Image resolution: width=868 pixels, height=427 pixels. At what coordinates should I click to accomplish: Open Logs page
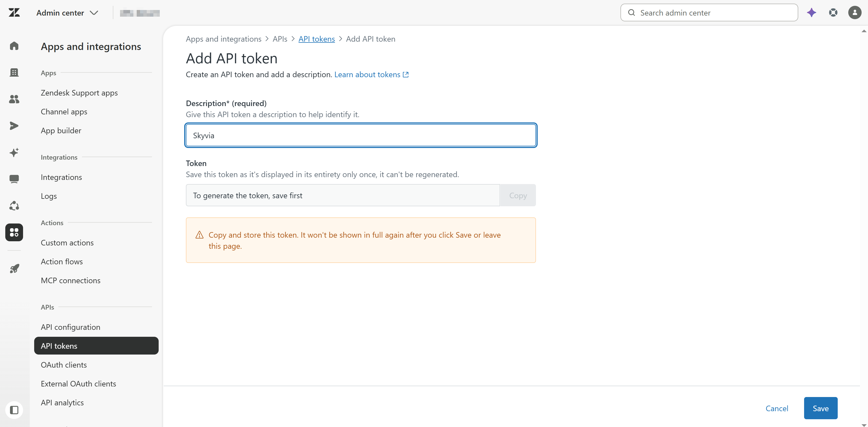[x=49, y=196]
